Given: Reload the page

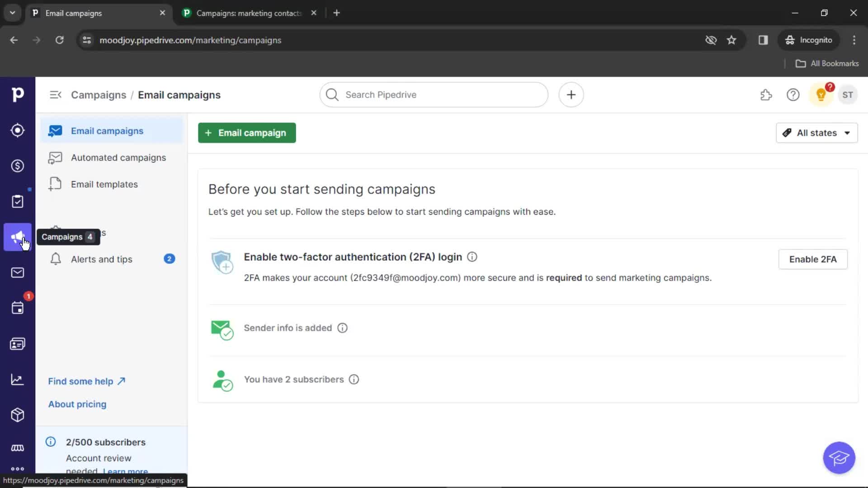Looking at the screenshot, I should pos(59,40).
